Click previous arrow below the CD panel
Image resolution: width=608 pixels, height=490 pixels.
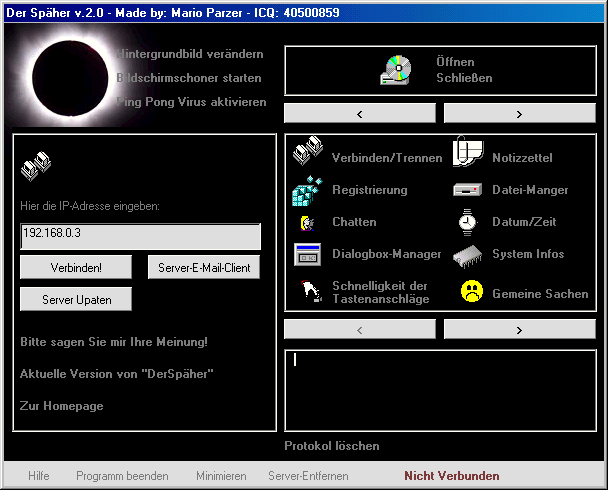click(x=359, y=113)
